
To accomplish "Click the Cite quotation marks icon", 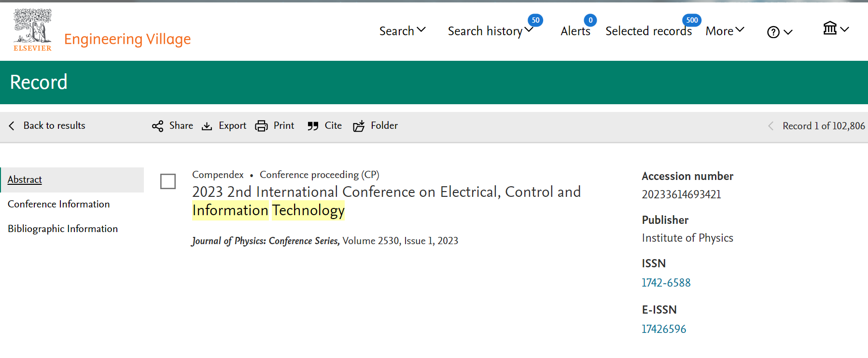I will [313, 126].
